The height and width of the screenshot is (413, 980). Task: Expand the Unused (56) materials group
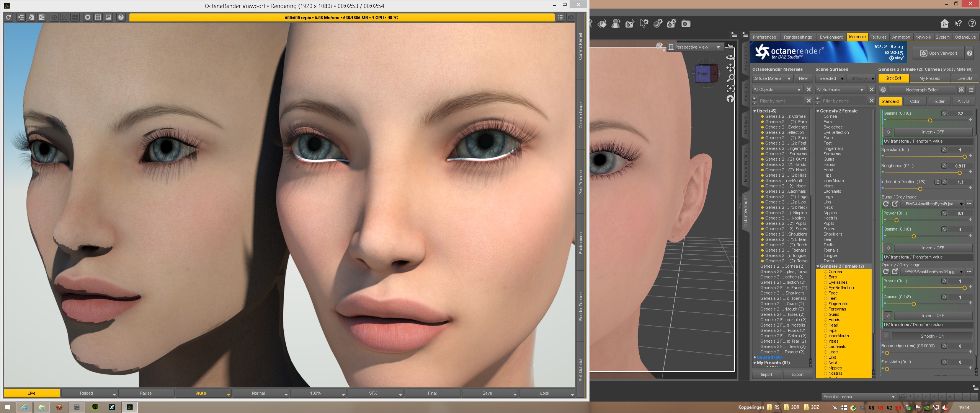pyautogui.click(x=755, y=357)
